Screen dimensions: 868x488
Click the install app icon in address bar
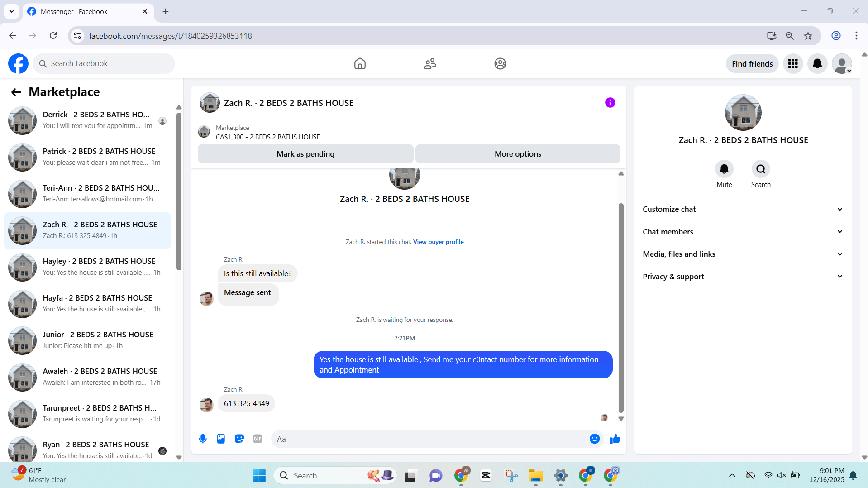[772, 36]
